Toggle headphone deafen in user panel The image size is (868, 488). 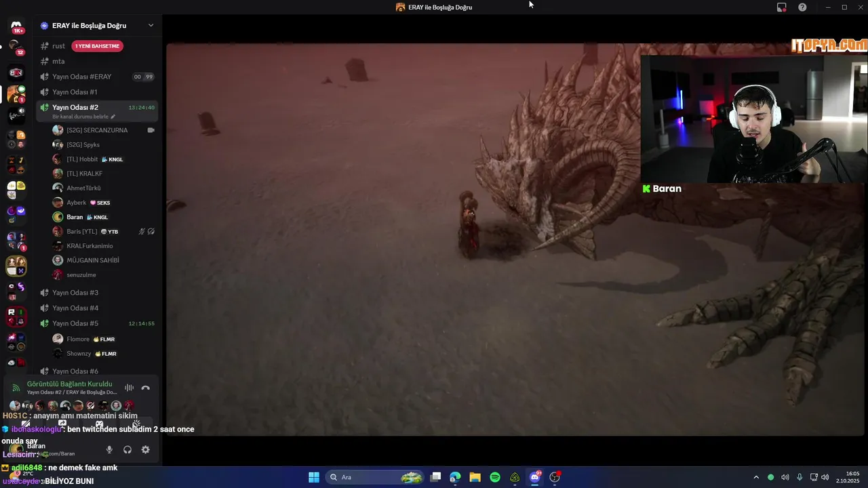(x=127, y=449)
